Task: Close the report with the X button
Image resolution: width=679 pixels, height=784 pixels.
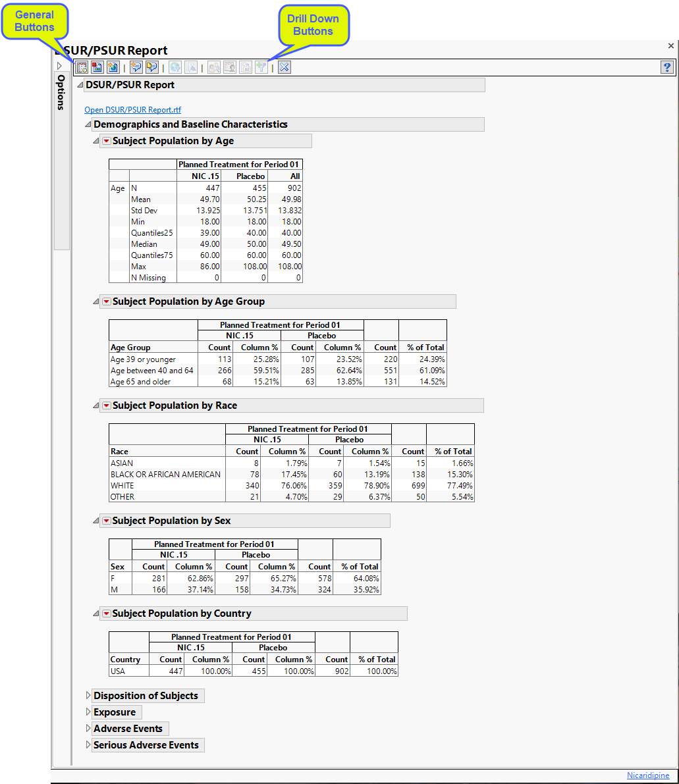Action: pos(671,46)
